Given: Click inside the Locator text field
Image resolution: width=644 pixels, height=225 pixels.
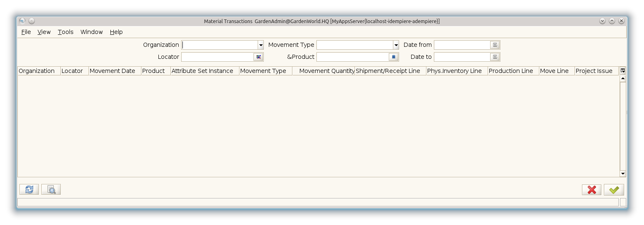Looking at the screenshot, I should coord(217,57).
